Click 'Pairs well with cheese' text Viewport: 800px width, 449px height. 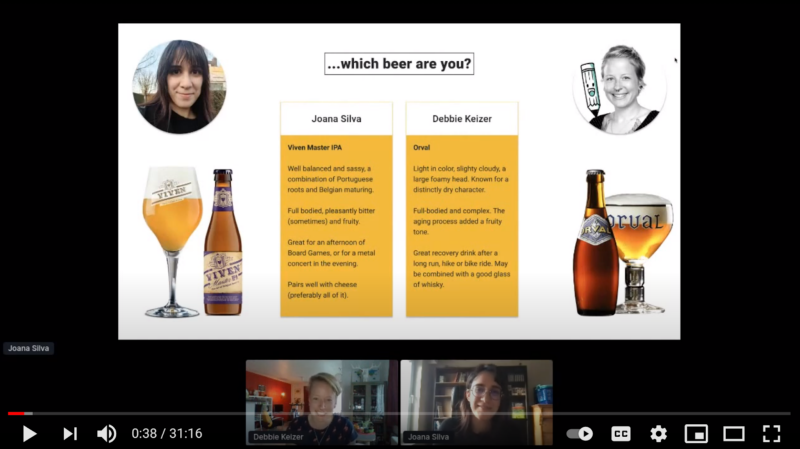click(322, 290)
